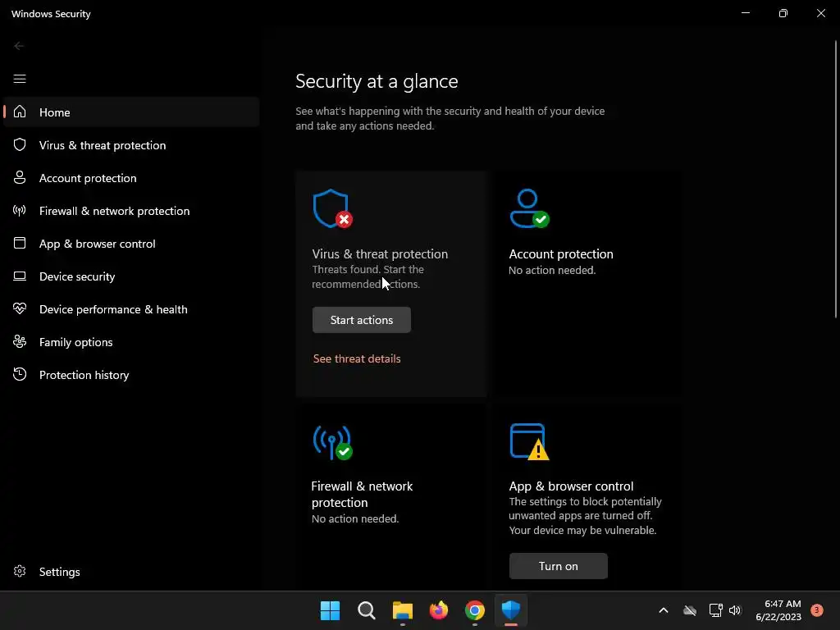Click the back arrow icon
840x630 pixels.
coord(19,46)
